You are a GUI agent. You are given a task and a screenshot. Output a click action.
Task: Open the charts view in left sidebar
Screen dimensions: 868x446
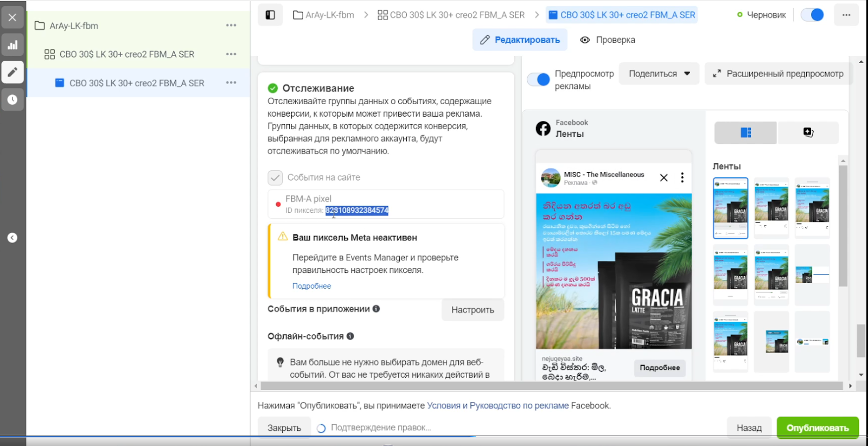(x=12, y=45)
